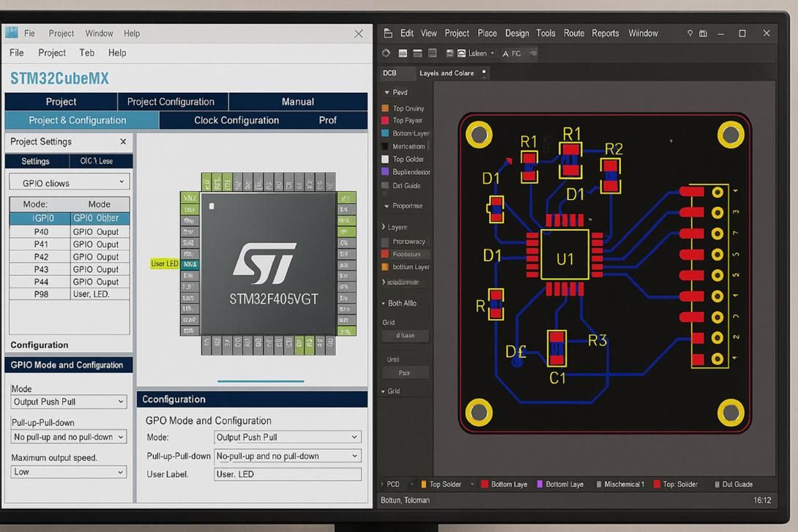798x532 pixels.
Task: Open the help question mark icon in PCB editor
Action: click(690, 33)
